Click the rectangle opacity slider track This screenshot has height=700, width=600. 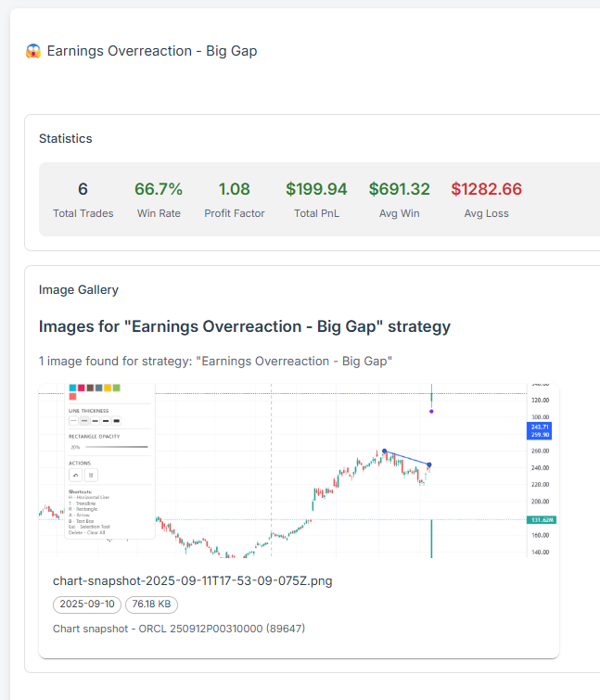[x=116, y=447]
